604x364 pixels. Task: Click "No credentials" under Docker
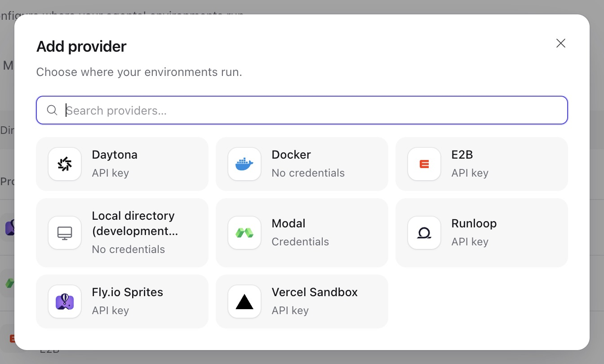tap(308, 173)
